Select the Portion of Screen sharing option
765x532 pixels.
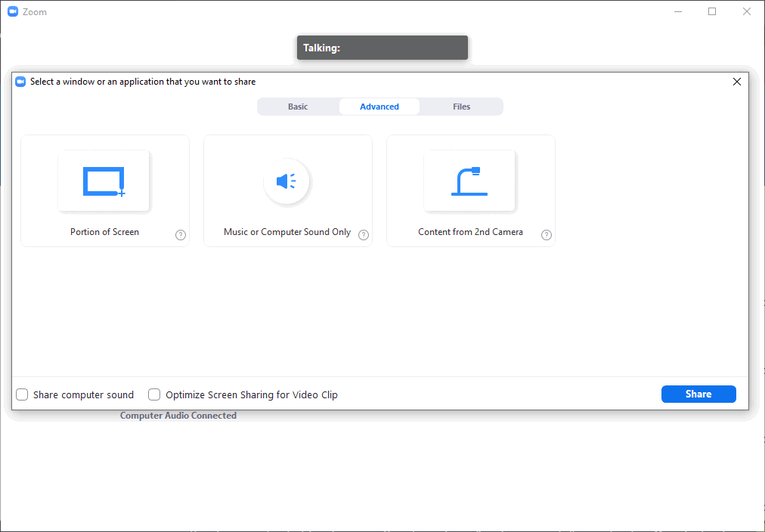104,190
